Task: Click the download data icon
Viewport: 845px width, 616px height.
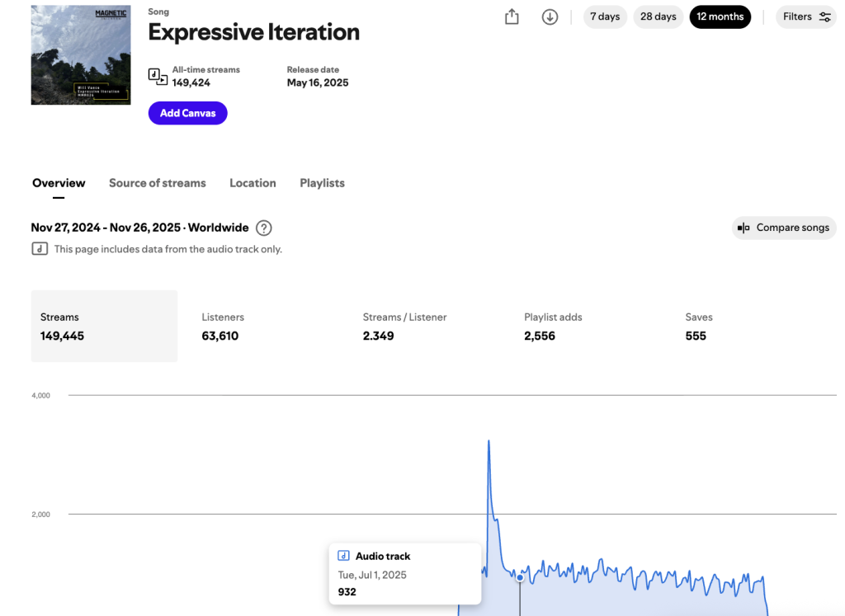Action: click(x=550, y=17)
